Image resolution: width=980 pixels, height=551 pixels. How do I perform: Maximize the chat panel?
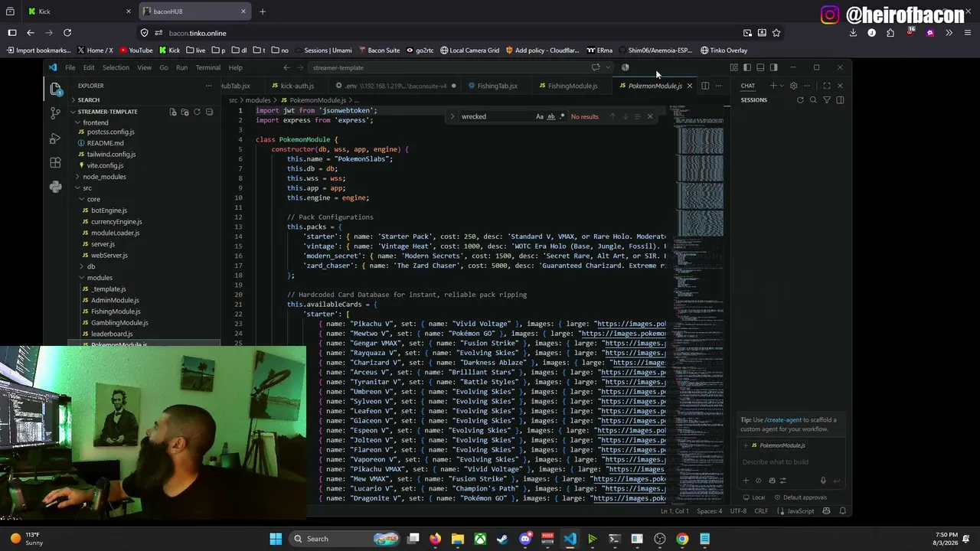point(827,86)
